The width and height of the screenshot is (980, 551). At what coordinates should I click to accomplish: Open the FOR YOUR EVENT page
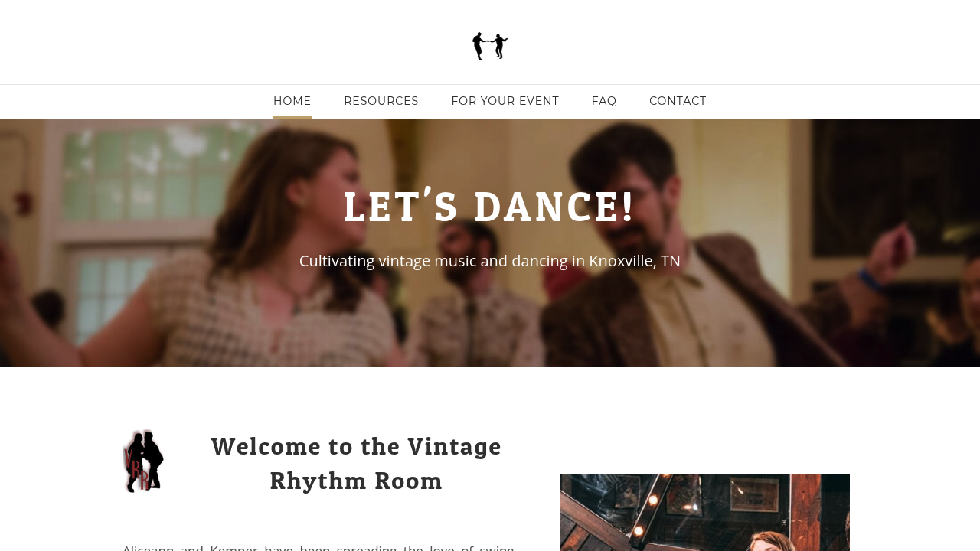click(x=505, y=101)
